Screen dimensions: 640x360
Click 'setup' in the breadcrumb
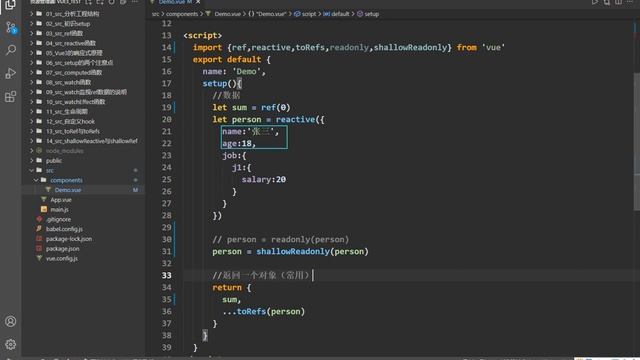click(x=371, y=14)
